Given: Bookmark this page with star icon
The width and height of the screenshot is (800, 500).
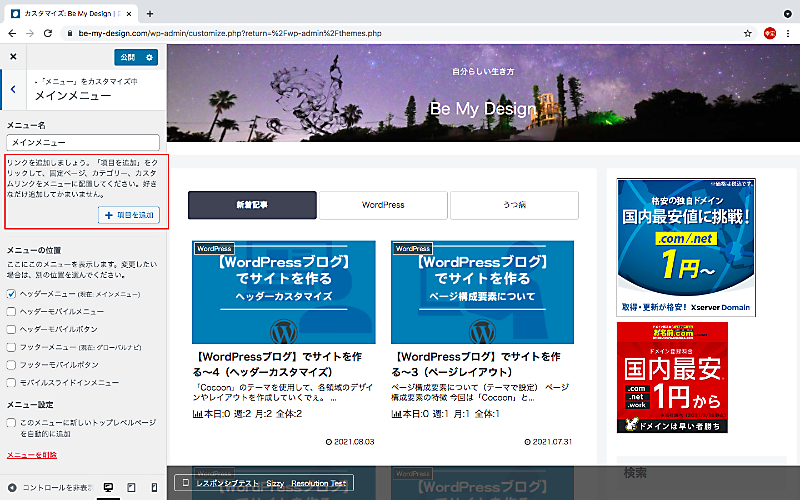Looking at the screenshot, I should click(747, 33).
